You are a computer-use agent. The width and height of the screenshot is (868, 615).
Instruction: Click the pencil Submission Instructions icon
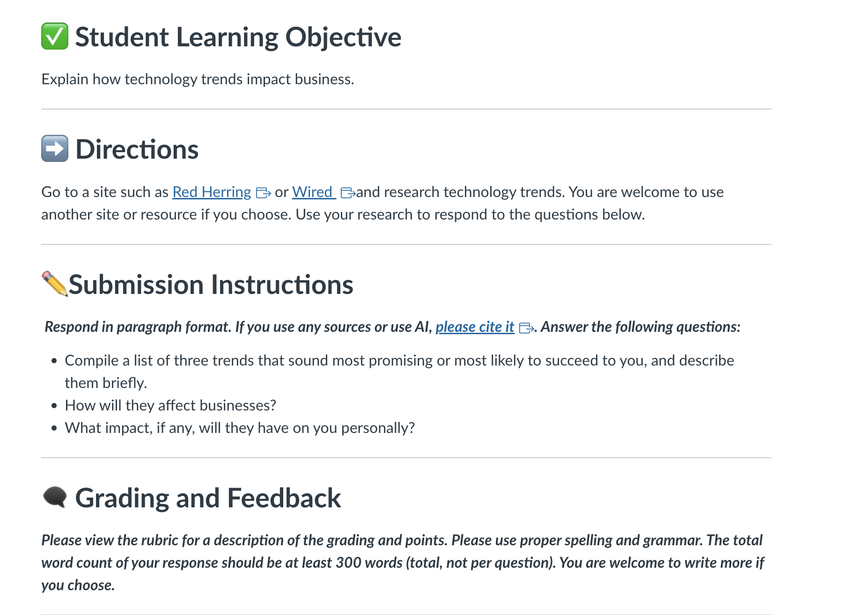(55, 284)
